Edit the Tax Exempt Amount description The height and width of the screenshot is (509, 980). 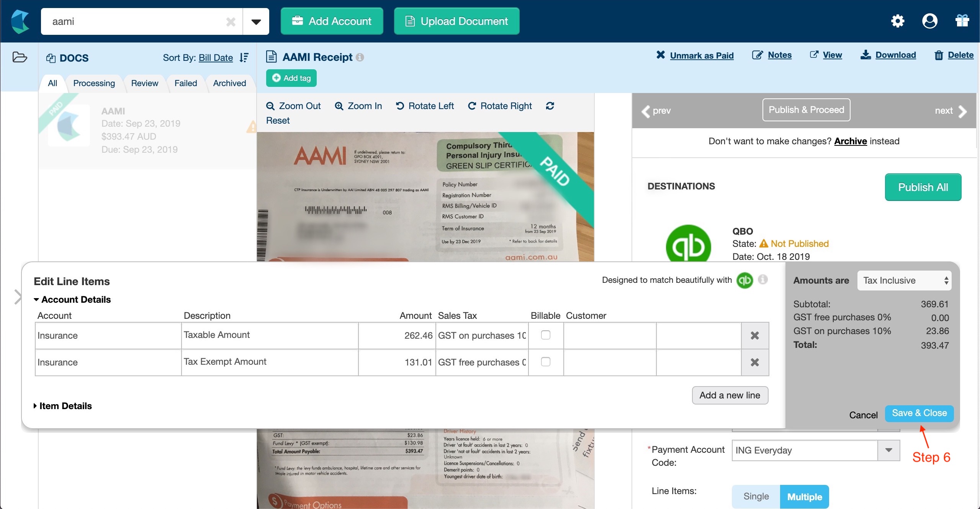point(270,362)
